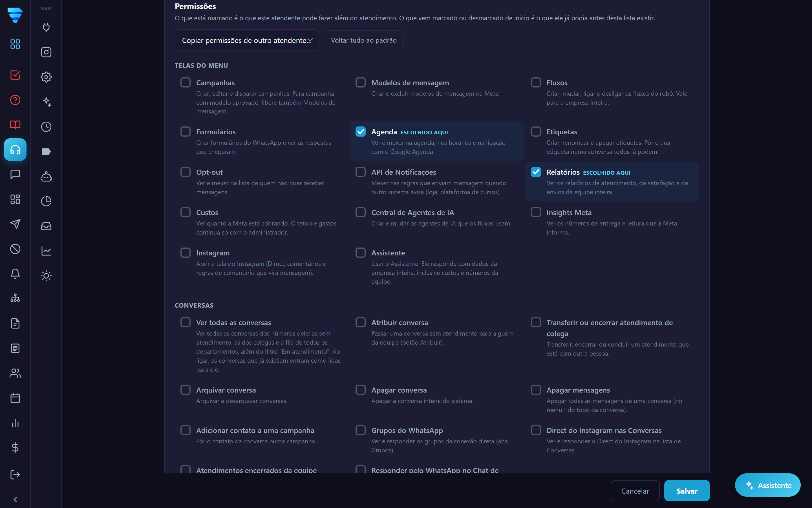Screen dimensions: 812x508
Task: Open the users team icon
Action: (15, 373)
